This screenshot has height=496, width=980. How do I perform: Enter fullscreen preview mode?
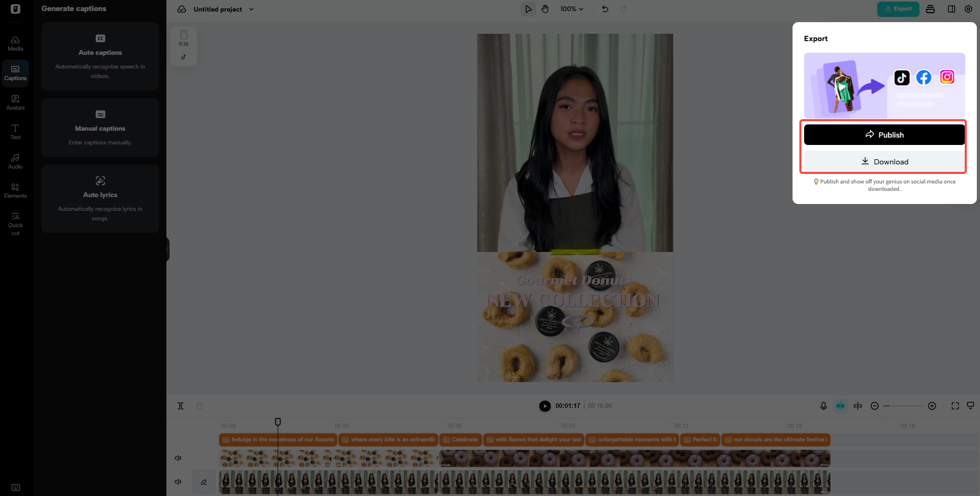(955, 406)
